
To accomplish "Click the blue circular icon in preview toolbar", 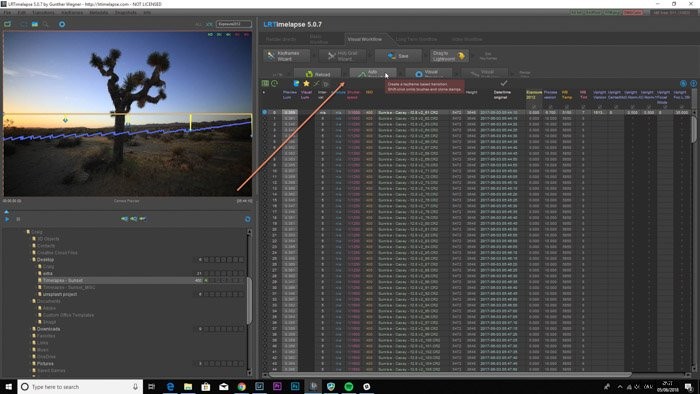I will point(62,24).
